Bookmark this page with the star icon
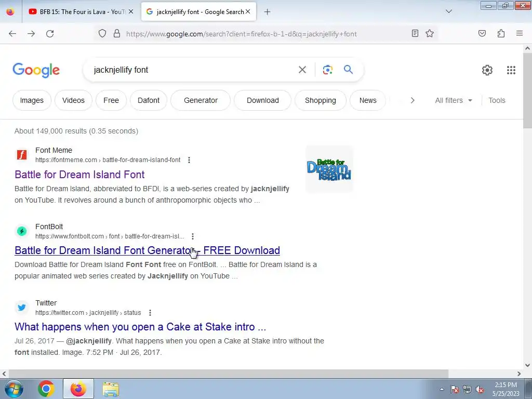This screenshot has height=399, width=532. (430, 33)
